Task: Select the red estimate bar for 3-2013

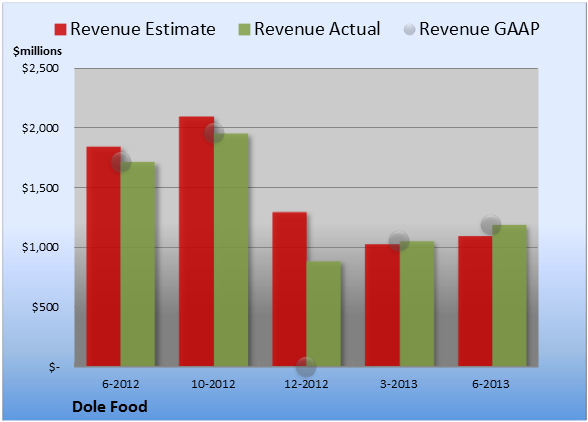Action: pos(382,305)
